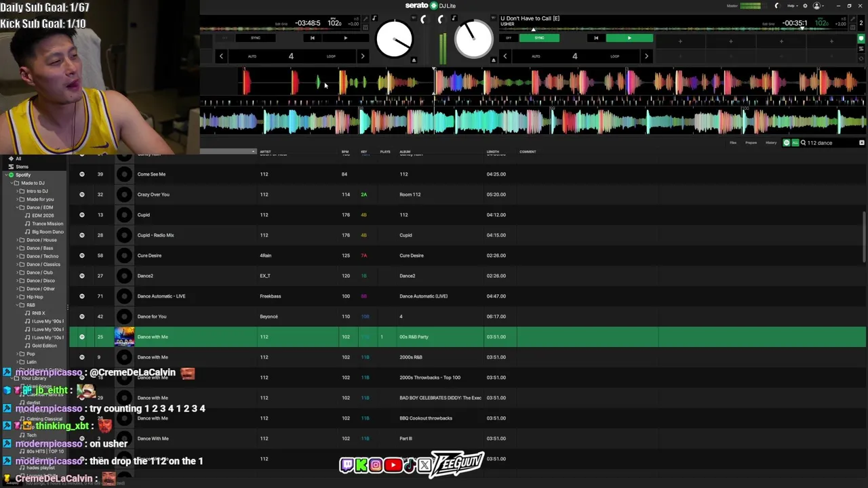This screenshot has height=488, width=868.
Task: Add first cue point slot on right deck
Action: pos(680,41)
